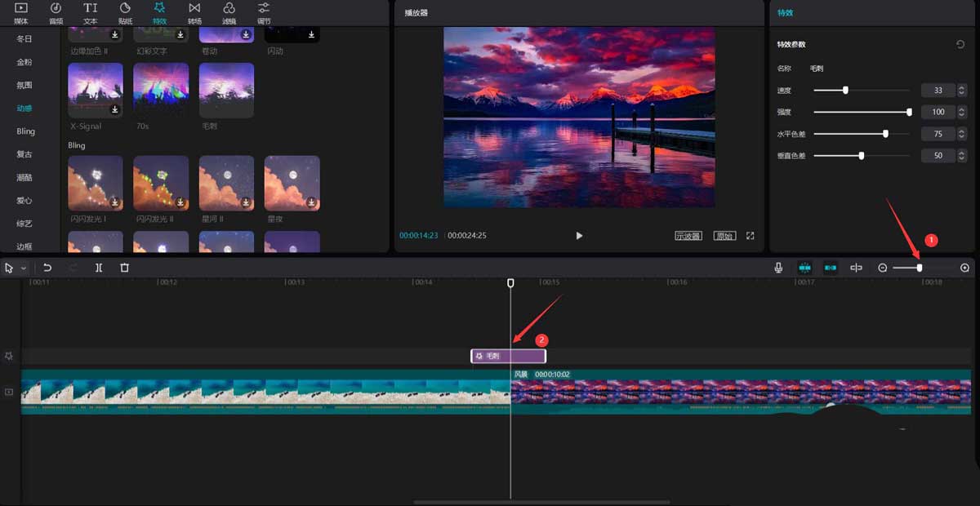The image size is (980, 506).
Task: Adjust the 强度 value stepper arrows
Action: (961, 112)
